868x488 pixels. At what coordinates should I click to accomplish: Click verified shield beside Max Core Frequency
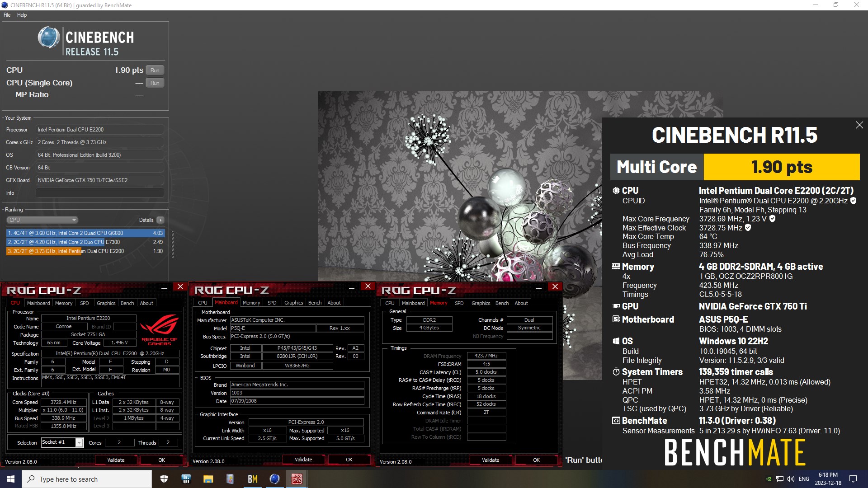coord(772,219)
